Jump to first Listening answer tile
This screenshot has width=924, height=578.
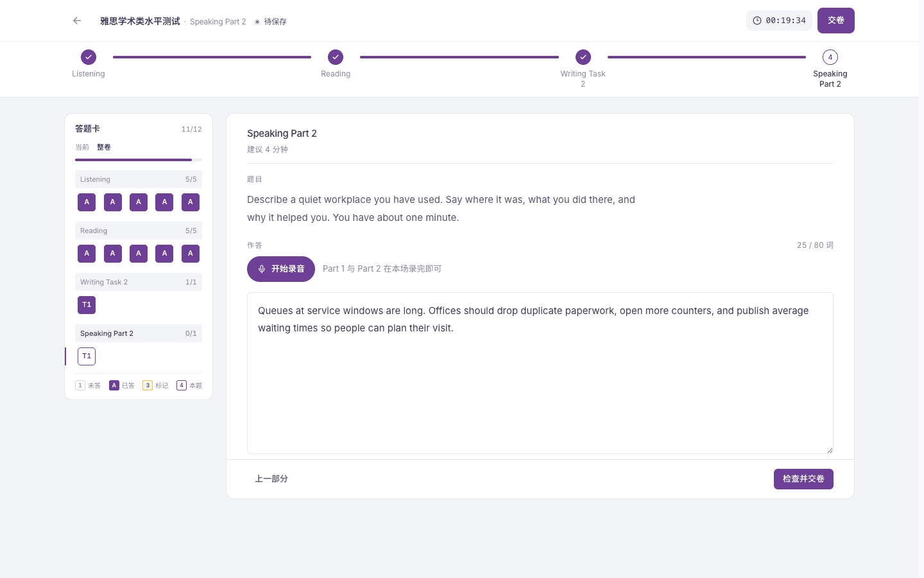tap(87, 202)
